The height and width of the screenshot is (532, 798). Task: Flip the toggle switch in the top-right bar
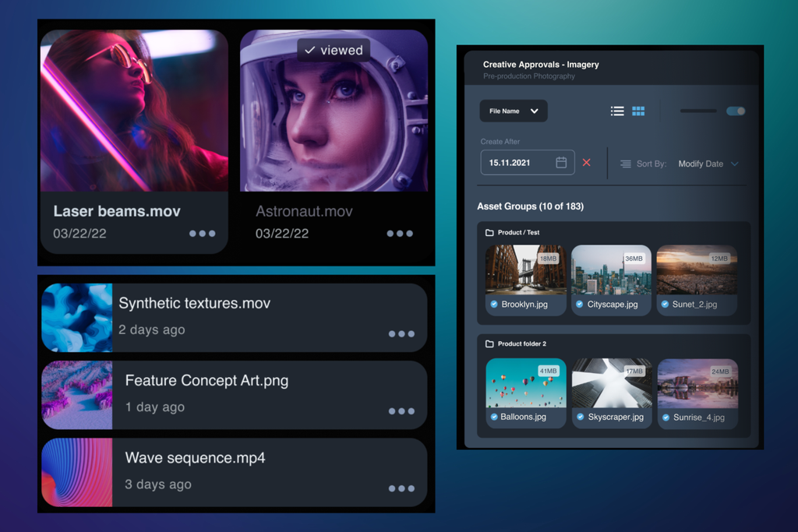(736, 111)
